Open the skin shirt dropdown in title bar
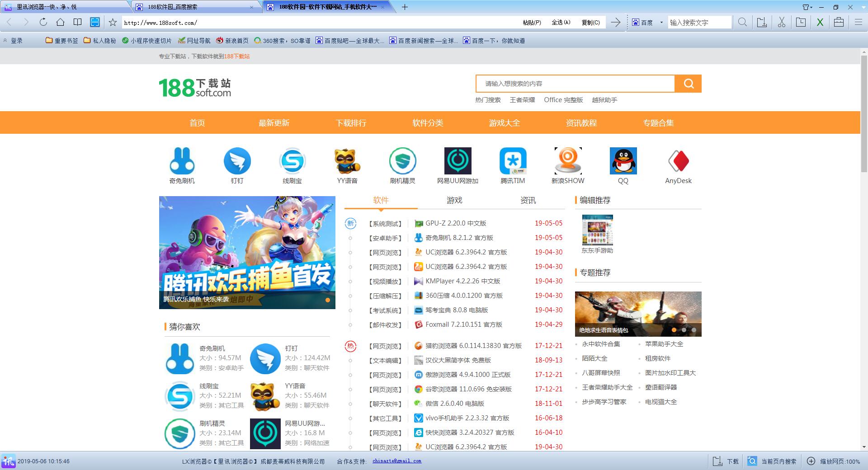The image size is (868, 470). tap(807, 7)
